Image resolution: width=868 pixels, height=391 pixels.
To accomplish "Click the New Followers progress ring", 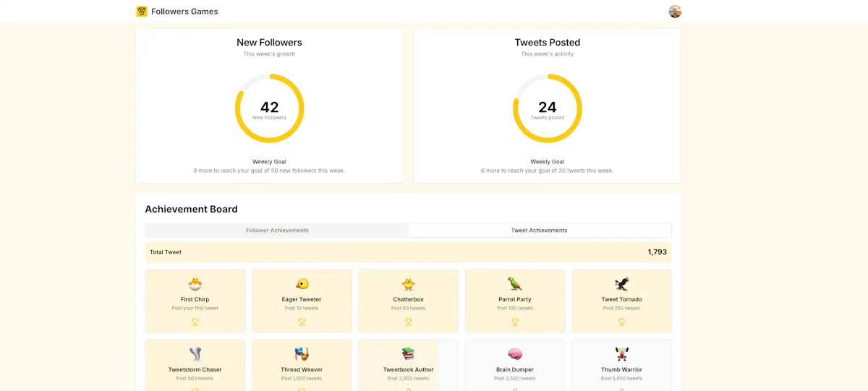I will pyautogui.click(x=270, y=108).
